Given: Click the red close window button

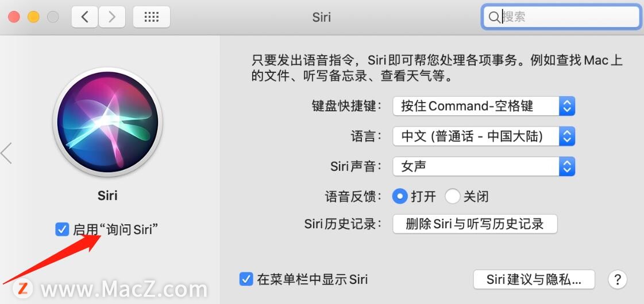Looking at the screenshot, I should [14, 17].
